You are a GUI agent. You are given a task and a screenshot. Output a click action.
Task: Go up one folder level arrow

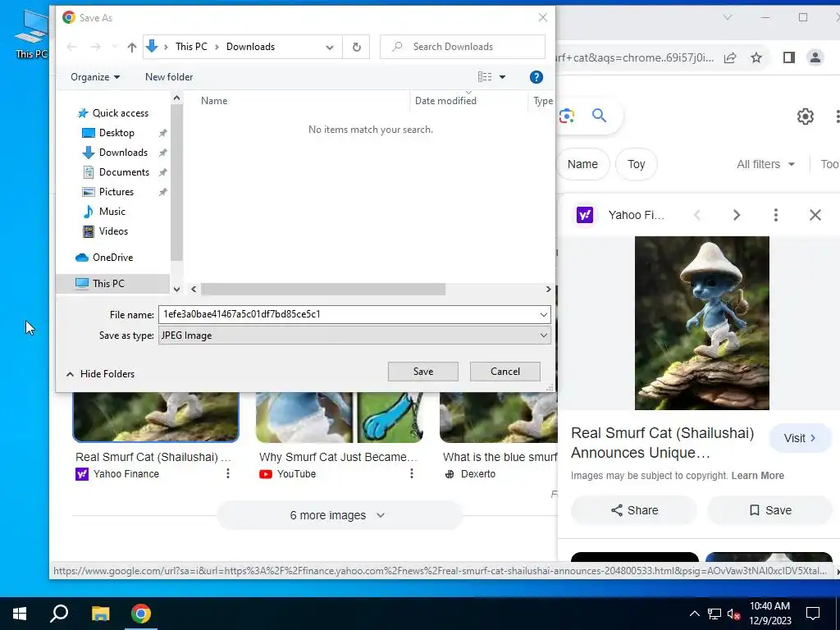coord(132,47)
